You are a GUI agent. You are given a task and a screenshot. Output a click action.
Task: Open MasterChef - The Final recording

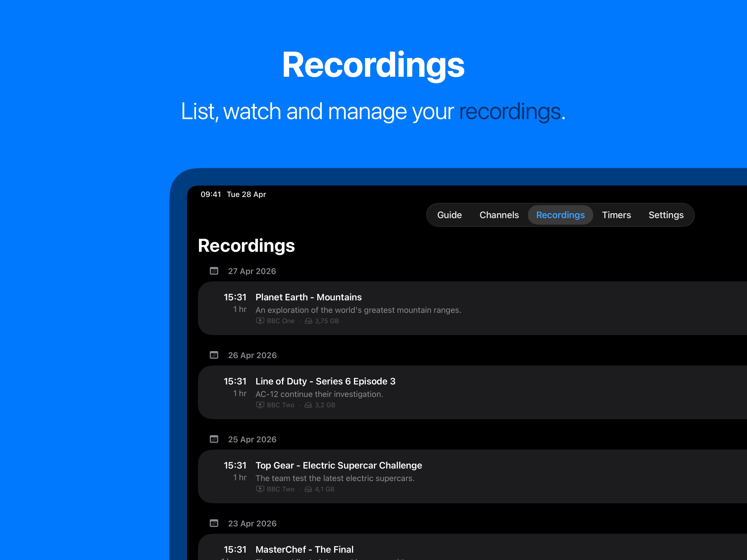click(473, 547)
